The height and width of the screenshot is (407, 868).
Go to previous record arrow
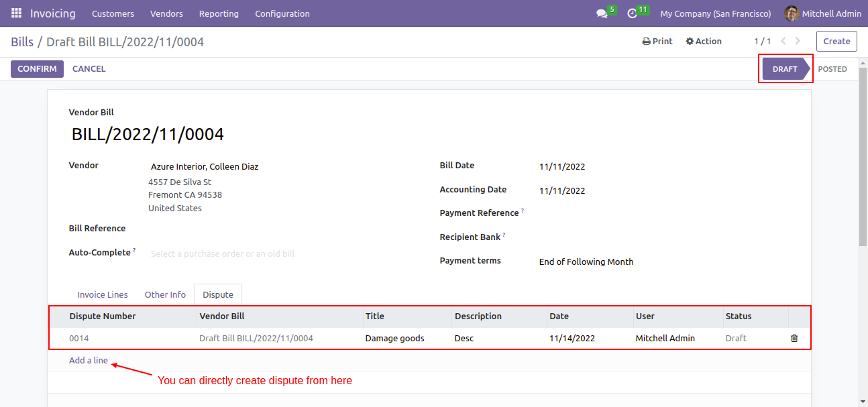pos(783,41)
